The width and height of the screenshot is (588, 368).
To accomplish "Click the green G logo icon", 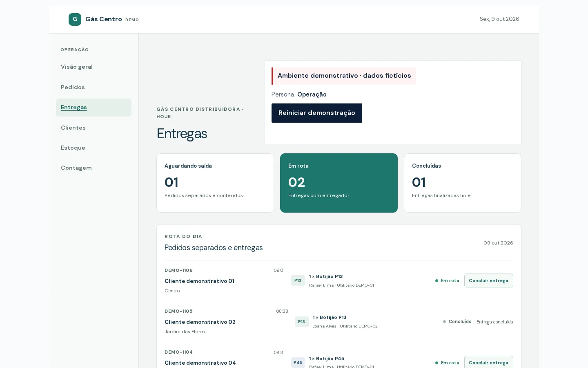I will (x=75, y=19).
